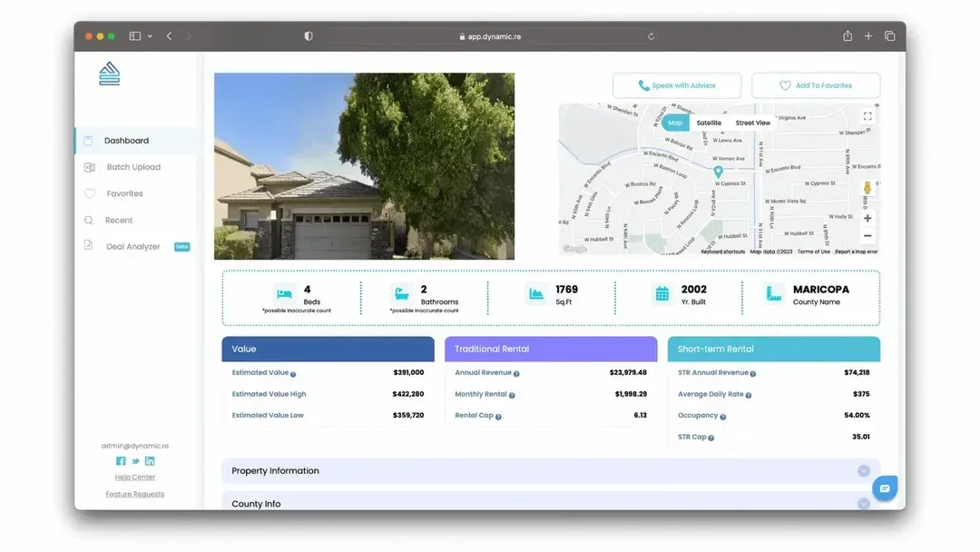This screenshot has height=552, width=980.
Task: Click the Beds bed icon
Action: click(x=284, y=293)
